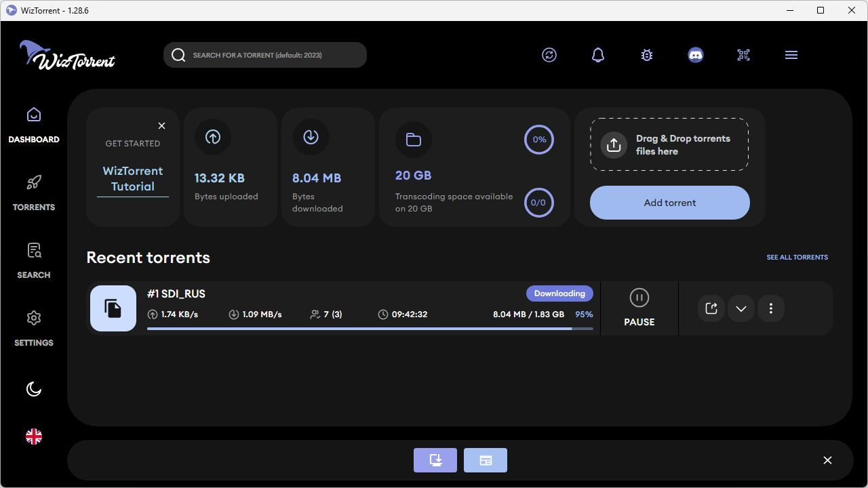Click the WizTorrent title bar app icon
Viewport: 868px width, 488px height.
coord(12,10)
